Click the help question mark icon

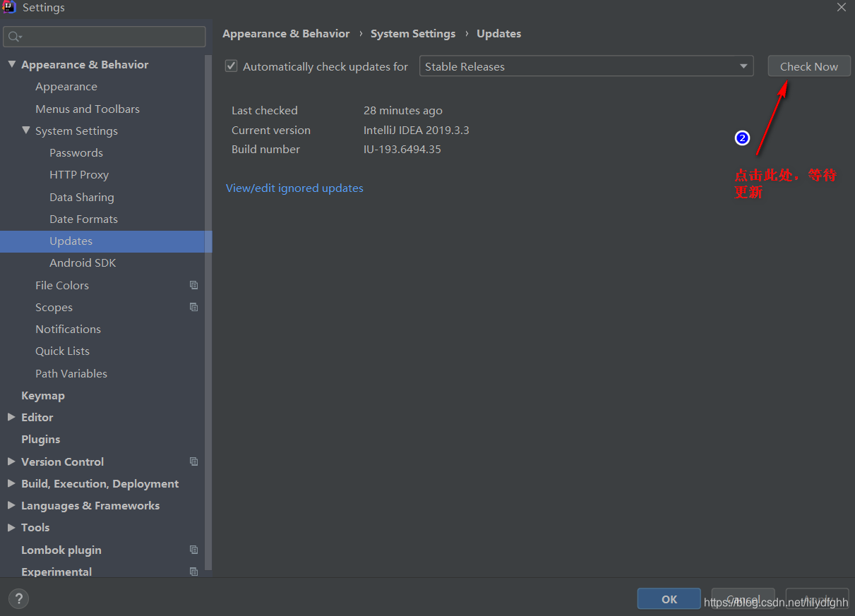(x=18, y=599)
